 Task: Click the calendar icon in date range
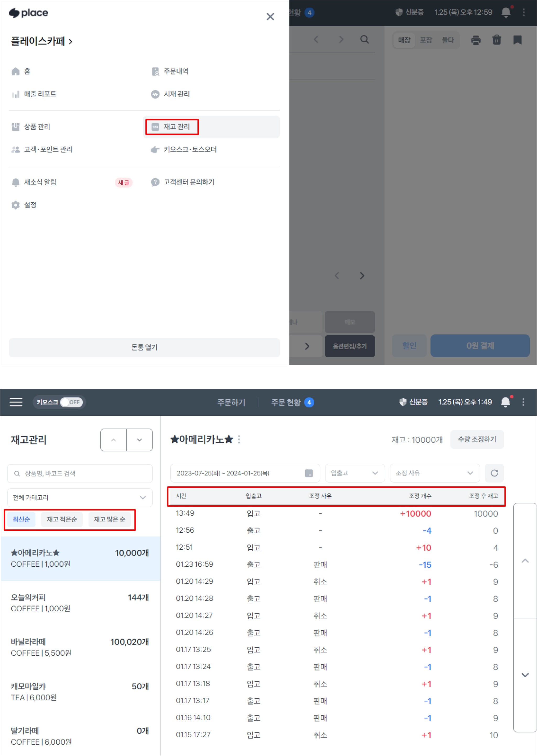309,473
